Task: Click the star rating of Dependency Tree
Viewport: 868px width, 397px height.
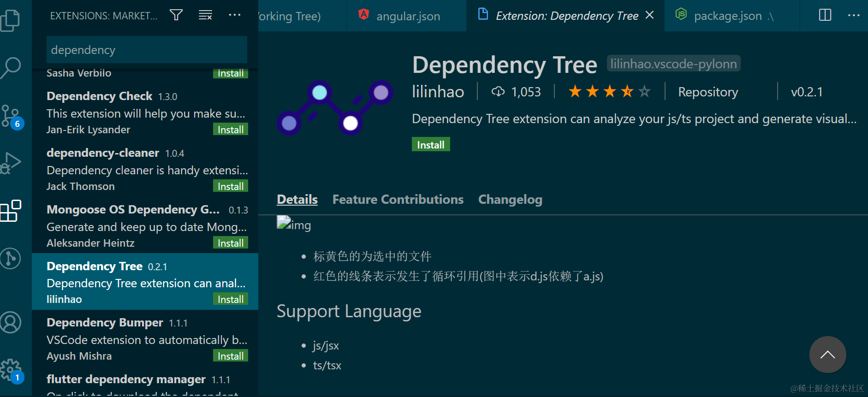Action: click(609, 92)
